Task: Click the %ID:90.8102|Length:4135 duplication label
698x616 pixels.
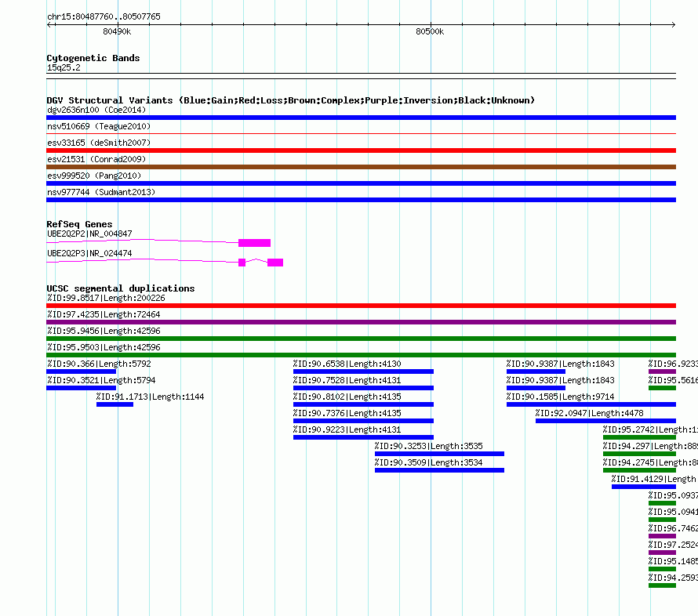Action: pyautogui.click(x=347, y=397)
